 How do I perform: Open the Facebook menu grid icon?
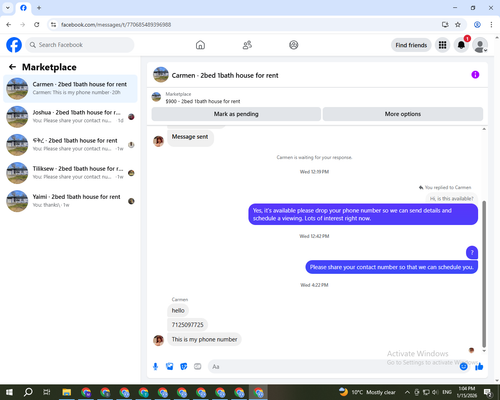442,45
